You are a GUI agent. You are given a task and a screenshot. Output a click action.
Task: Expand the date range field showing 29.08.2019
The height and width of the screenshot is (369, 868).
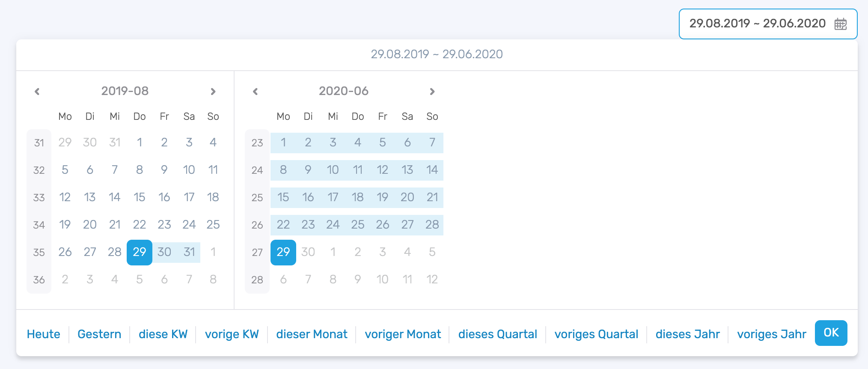[758, 24]
